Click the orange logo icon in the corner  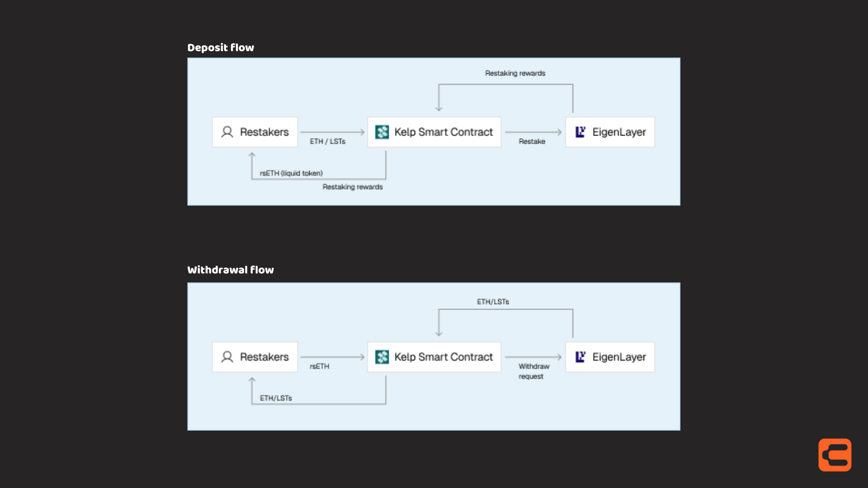(x=835, y=455)
